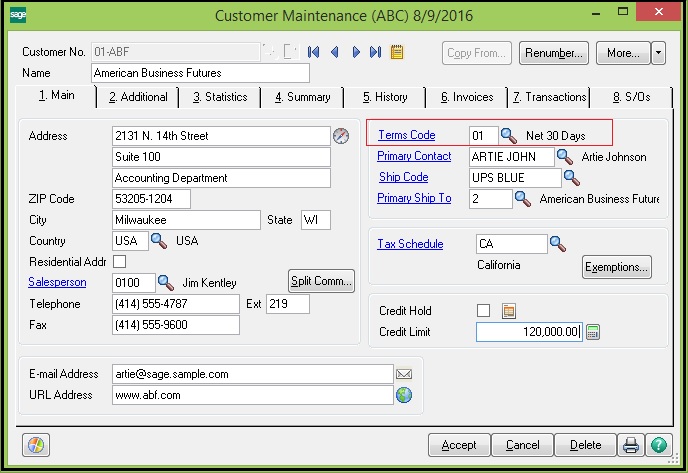Open the globe icon next to URL Address
The image size is (688, 473).
point(404,395)
